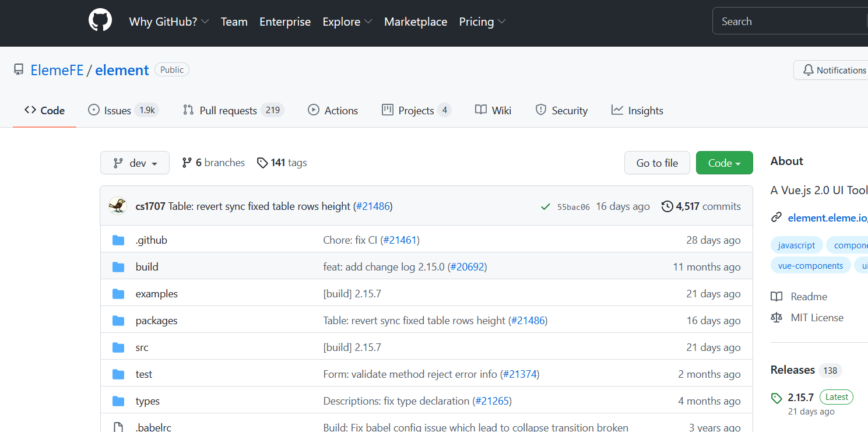This screenshot has height=432, width=868.
Task: Open the ElemeFE owner link
Action: click(x=57, y=70)
